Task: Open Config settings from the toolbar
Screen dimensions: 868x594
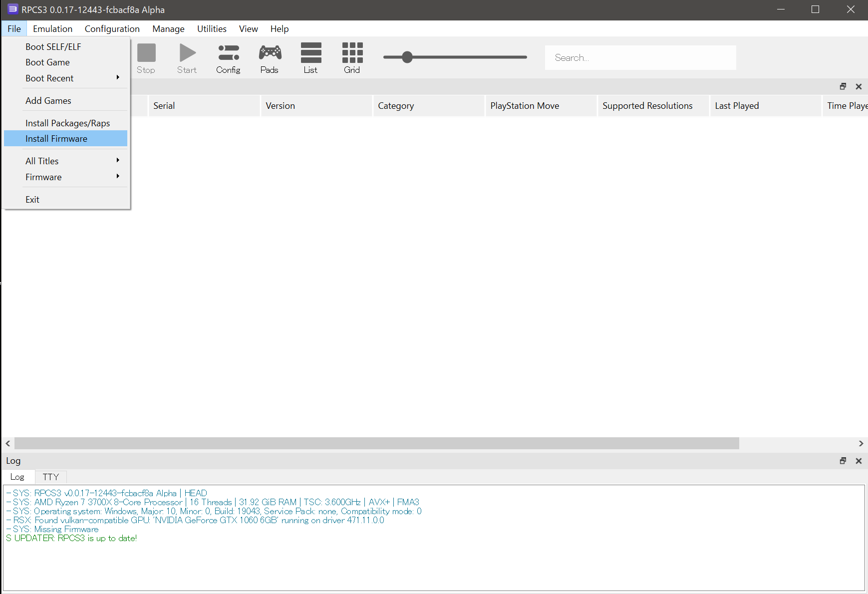Action: click(x=228, y=58)
